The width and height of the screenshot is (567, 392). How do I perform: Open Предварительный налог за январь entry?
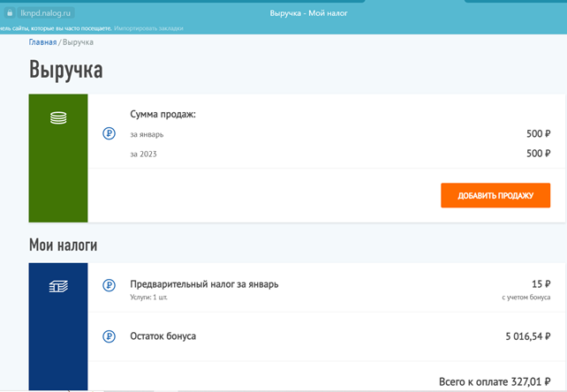point(204,284)
